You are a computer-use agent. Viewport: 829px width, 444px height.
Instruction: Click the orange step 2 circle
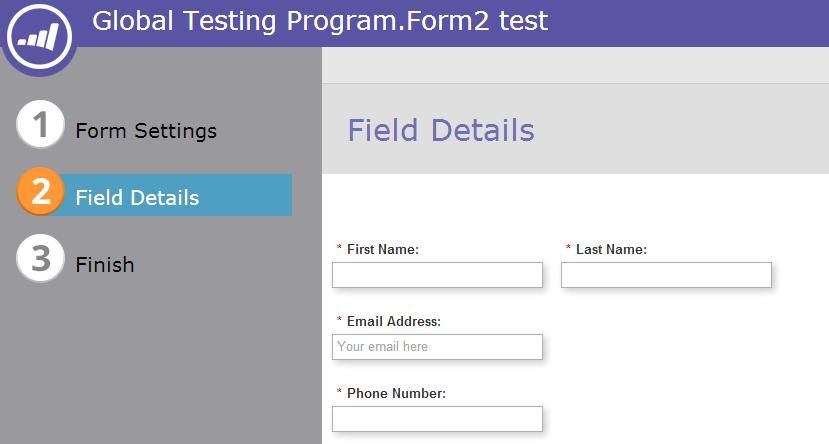41,191
